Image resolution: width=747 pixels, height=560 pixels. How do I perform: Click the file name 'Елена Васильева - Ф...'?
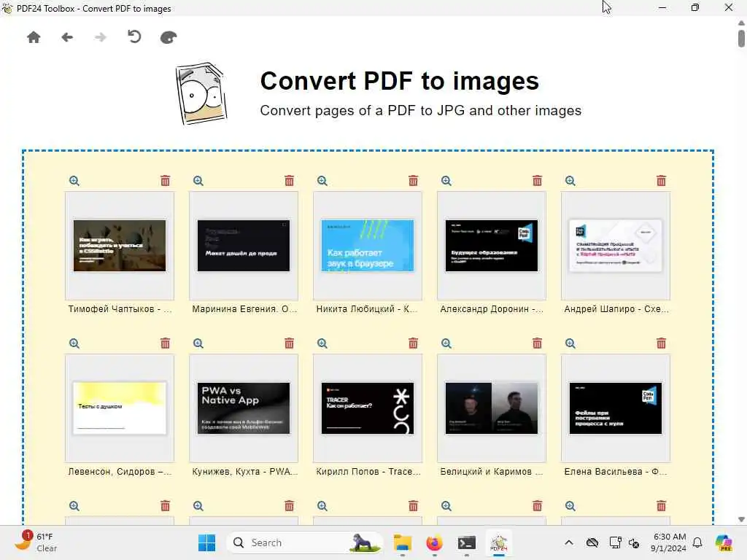coord(616,472)
